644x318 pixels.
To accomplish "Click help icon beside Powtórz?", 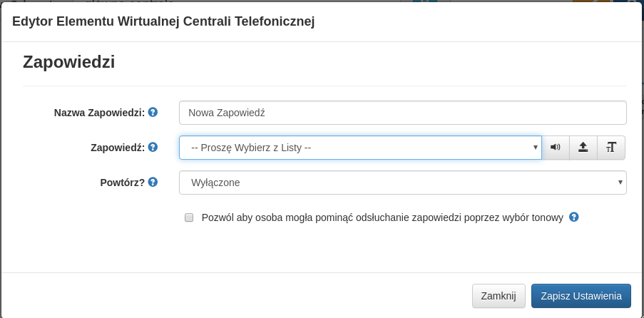I will [153, 183].
